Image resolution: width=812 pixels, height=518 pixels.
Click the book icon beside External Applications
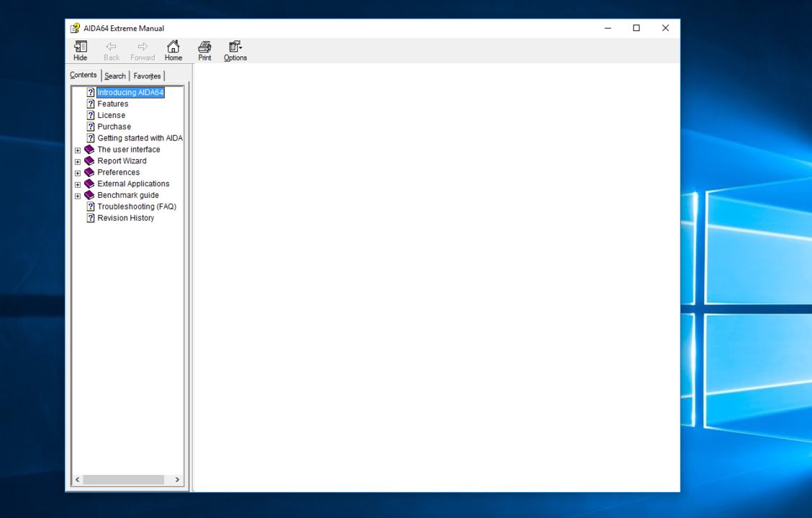(89, 183)
